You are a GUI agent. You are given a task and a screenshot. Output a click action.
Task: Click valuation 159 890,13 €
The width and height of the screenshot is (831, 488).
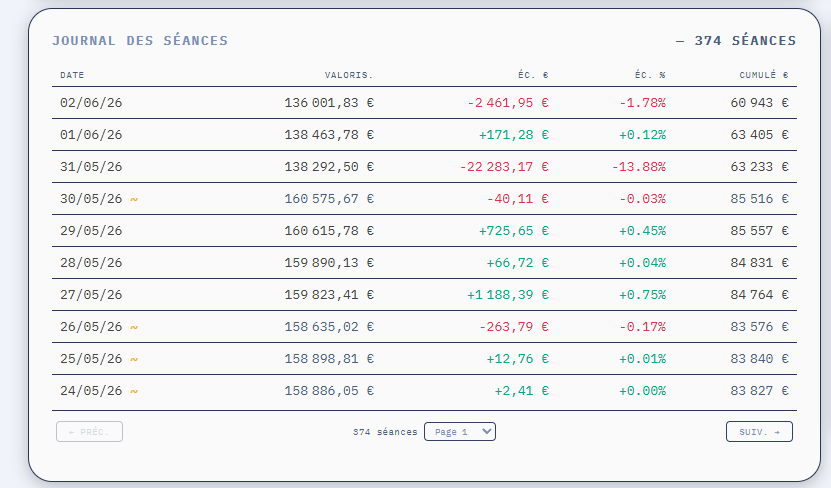(x=329, y=263)
